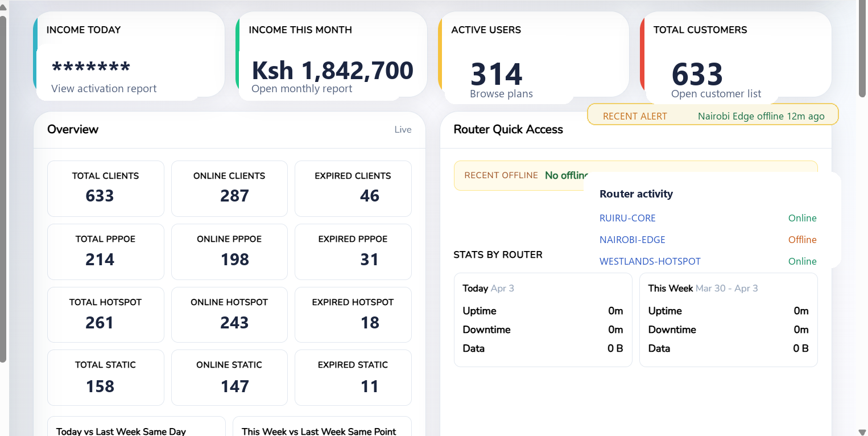868x436 pixels.
Task: Click the Recent Alert Nairobi Edge banner
Action: [713, 114]
